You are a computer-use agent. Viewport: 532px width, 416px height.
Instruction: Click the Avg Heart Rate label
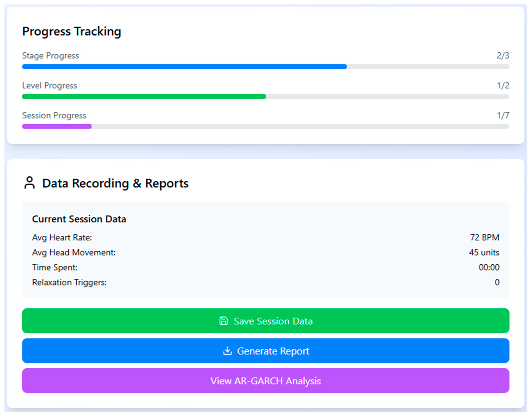(x=62, y=237)
